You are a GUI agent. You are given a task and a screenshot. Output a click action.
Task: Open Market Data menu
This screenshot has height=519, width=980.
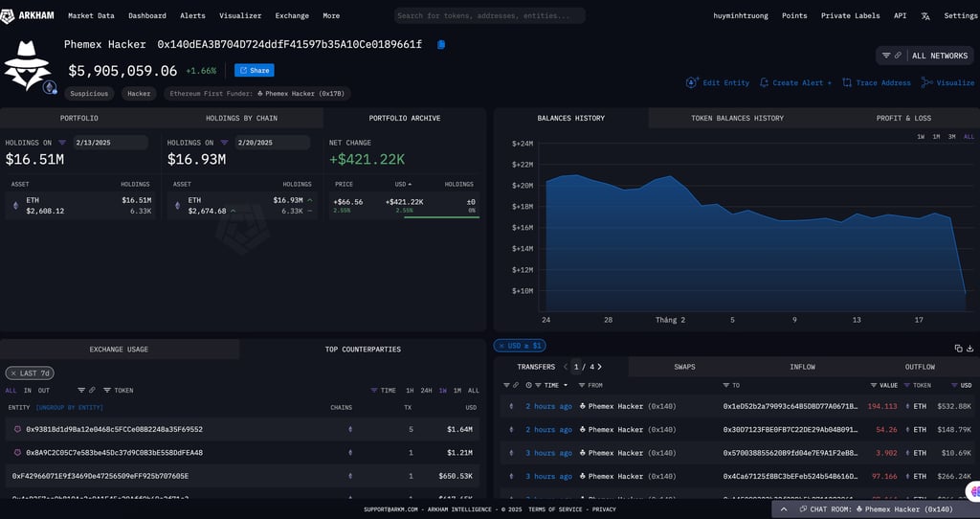click(91, 15)
